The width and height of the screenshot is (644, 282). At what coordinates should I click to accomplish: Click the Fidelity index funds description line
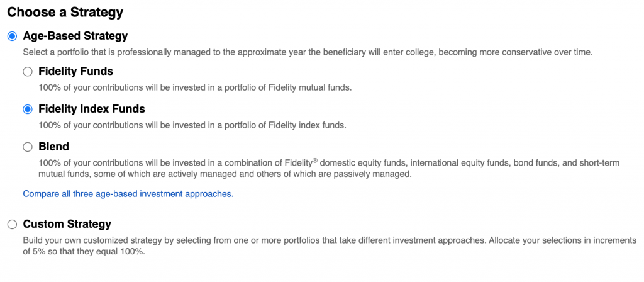pos(192,125)
